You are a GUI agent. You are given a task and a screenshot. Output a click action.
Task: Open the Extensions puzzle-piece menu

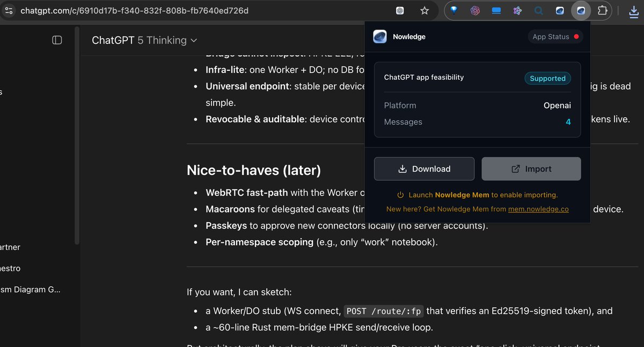(602, 11)
